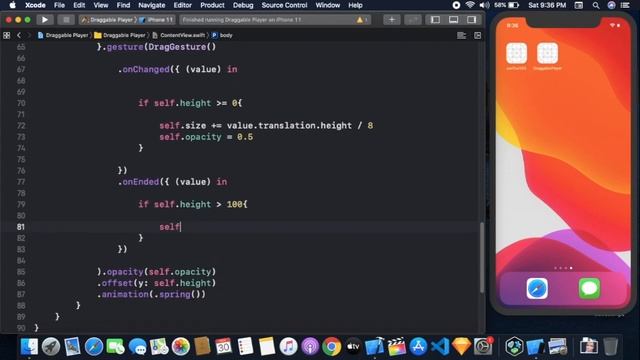Click the '.animation(.spring())' line

pos(151,294)
